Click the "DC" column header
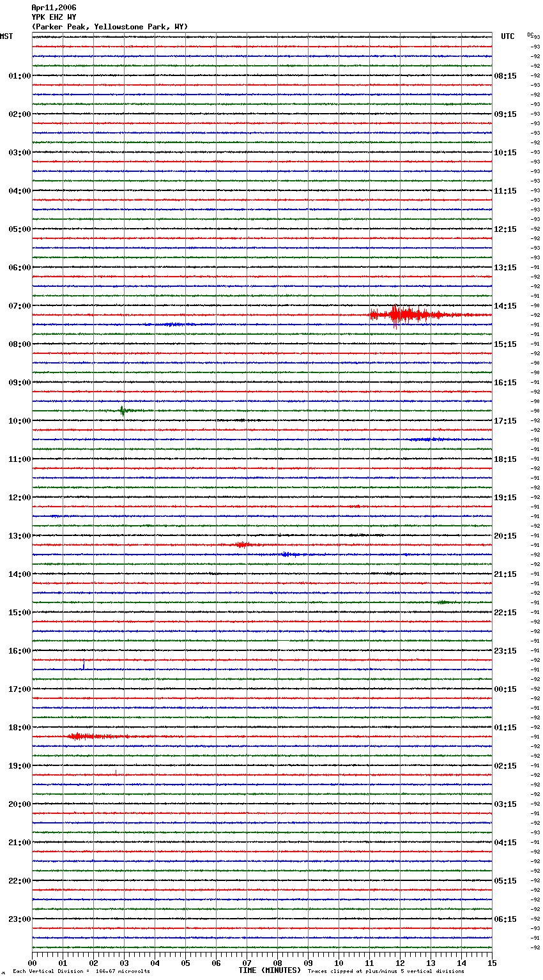Screen dimensions: 543x980 click(530, 34)
